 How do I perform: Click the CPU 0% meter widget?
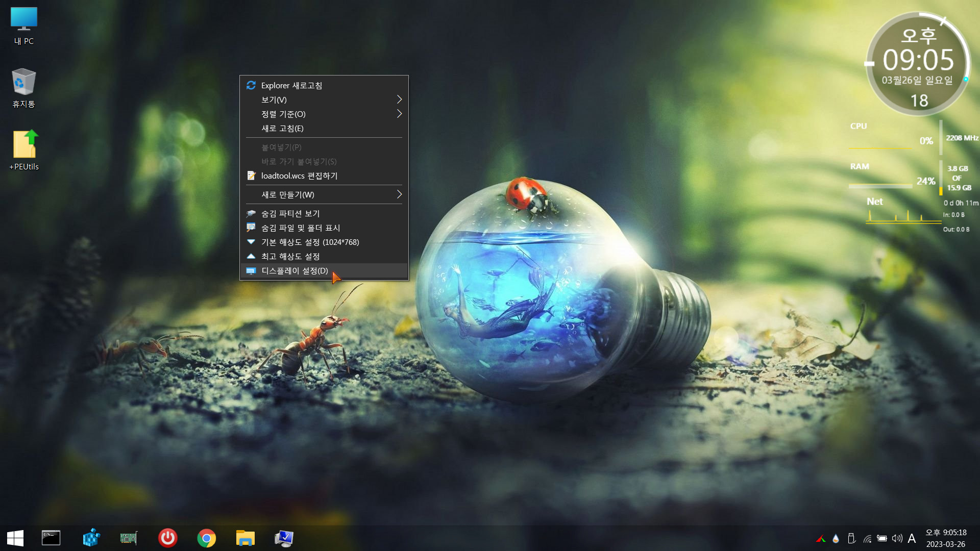pos(892,136)
